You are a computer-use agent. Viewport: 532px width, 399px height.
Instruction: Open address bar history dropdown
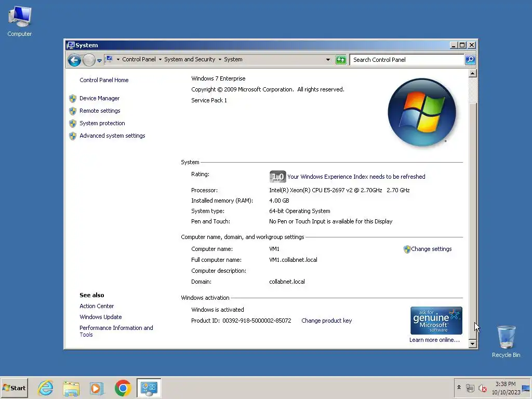click(328, 60)
